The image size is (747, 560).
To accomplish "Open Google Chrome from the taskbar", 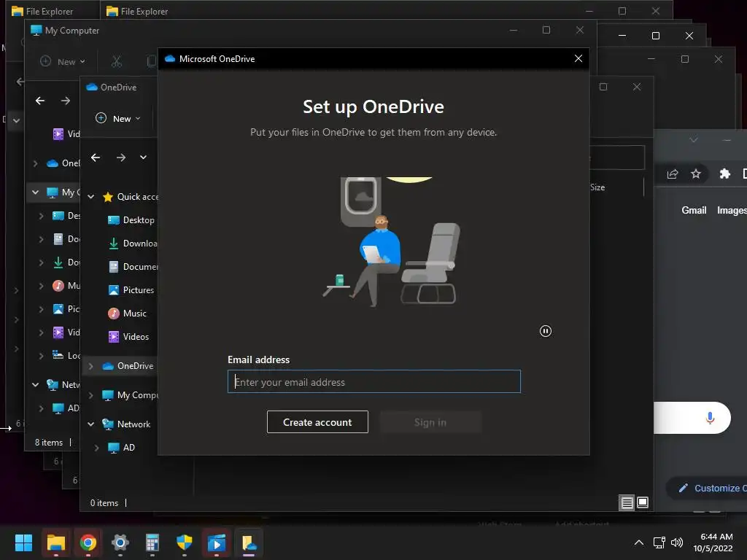I will [x=88, y=542].
